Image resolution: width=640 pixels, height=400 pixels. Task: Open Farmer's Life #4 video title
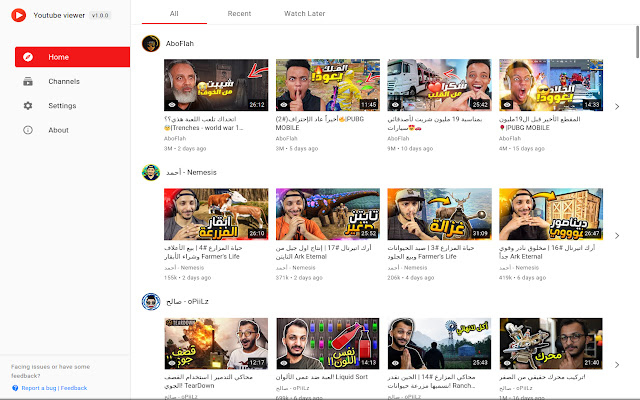[203, 252]
